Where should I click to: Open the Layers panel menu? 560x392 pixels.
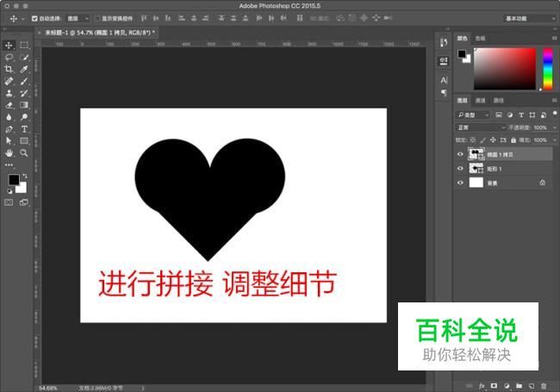click(554, 100)
